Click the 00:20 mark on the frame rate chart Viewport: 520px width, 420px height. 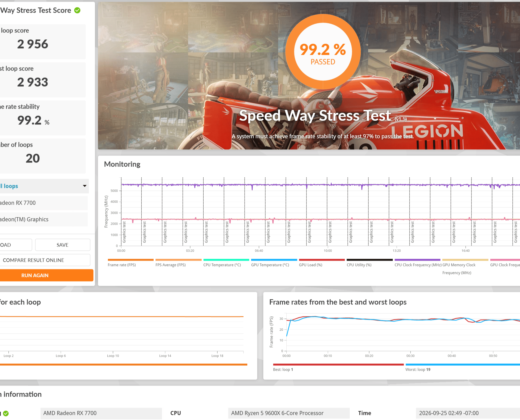click(369, 356)
